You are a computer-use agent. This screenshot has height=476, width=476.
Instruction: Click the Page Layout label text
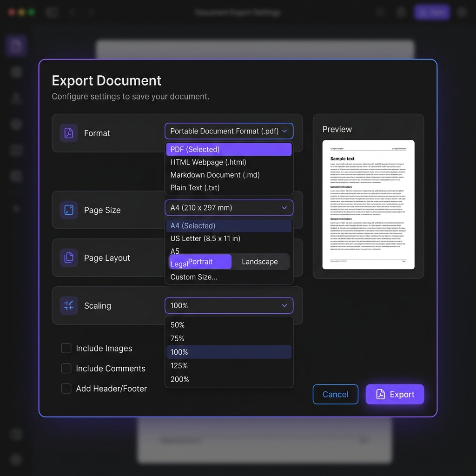(107, 258)
